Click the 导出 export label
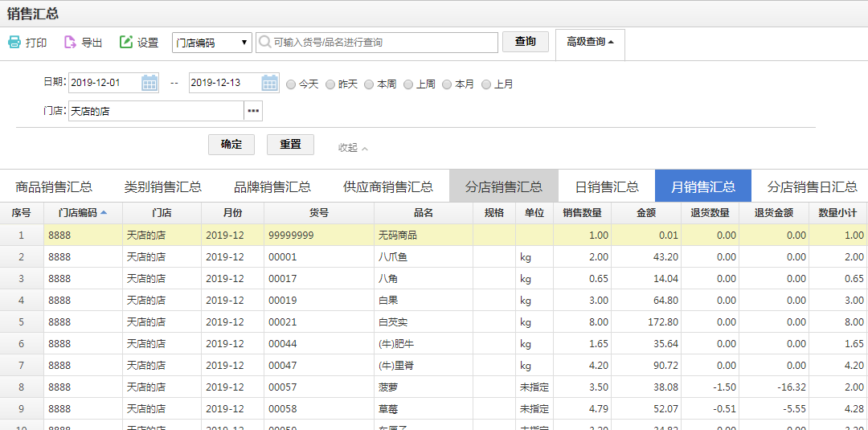The height and width of the screenshot is (430, 868). point(92,43)
